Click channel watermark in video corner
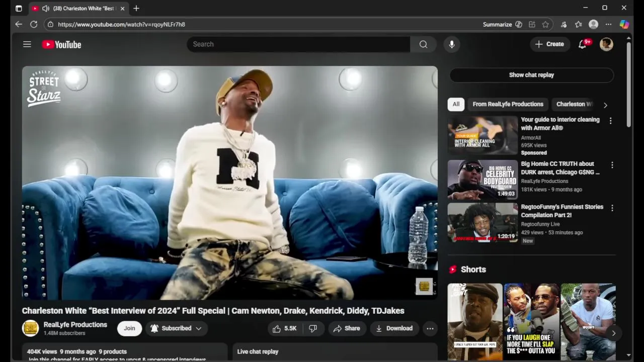 click(x=424, y=286)
